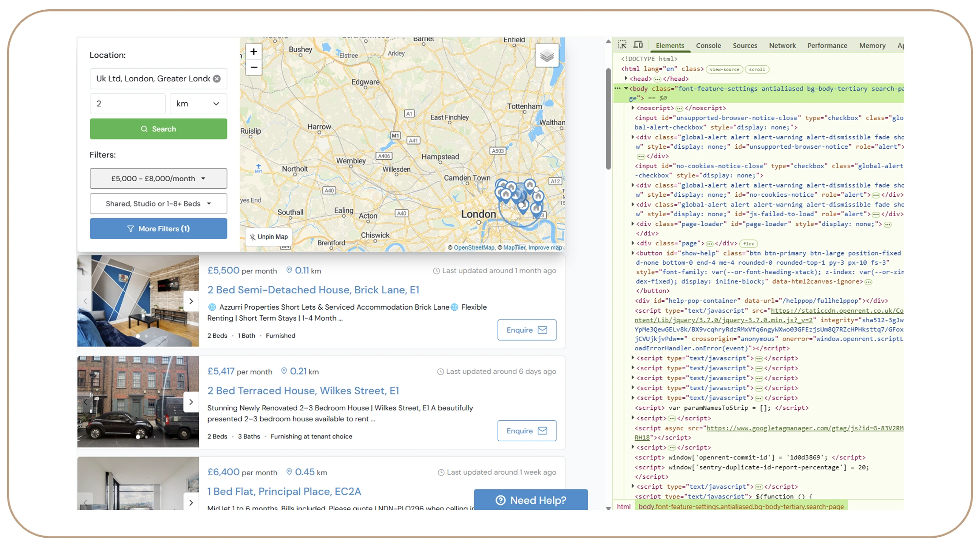Select the <!DOCTYPE html> line
The width and height of the screenshot is (980, 547).
[649, 59]
